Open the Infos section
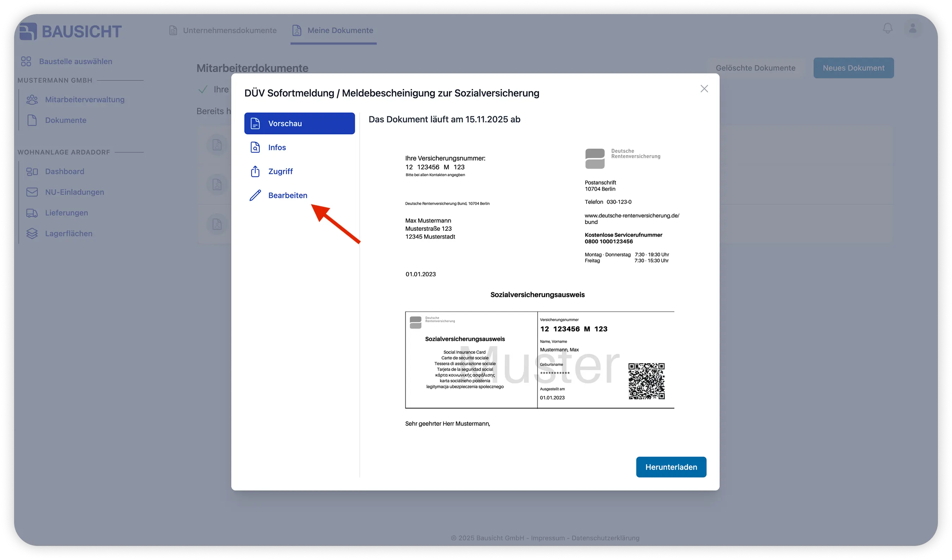The width and height of the screenshot is (952, 560). [x=300, y=147]
